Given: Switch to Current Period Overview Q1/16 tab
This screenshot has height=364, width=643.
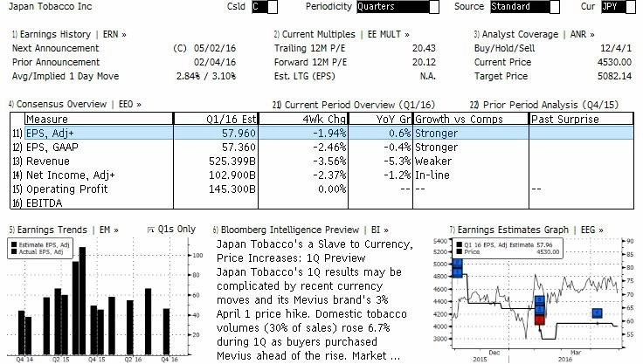Looking at the screenshot, I should pos(354,105).
